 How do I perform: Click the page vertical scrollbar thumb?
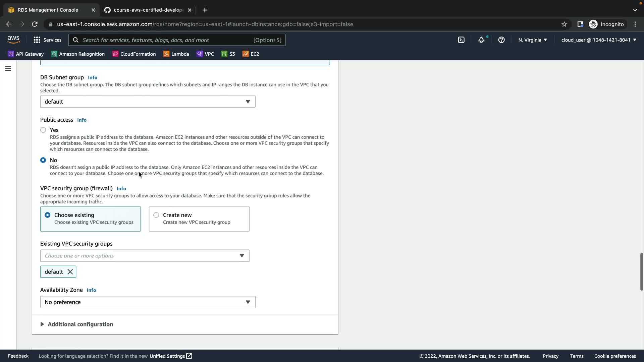coord(641,271)
